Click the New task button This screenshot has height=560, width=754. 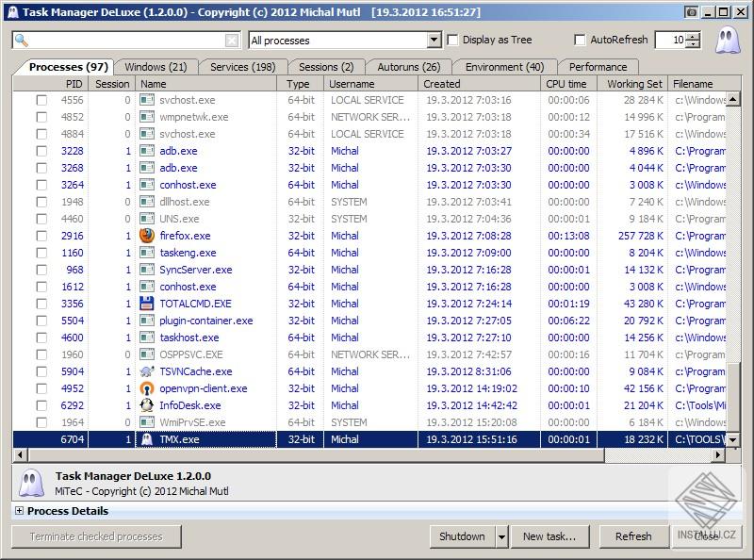click(x=550, y=536)
